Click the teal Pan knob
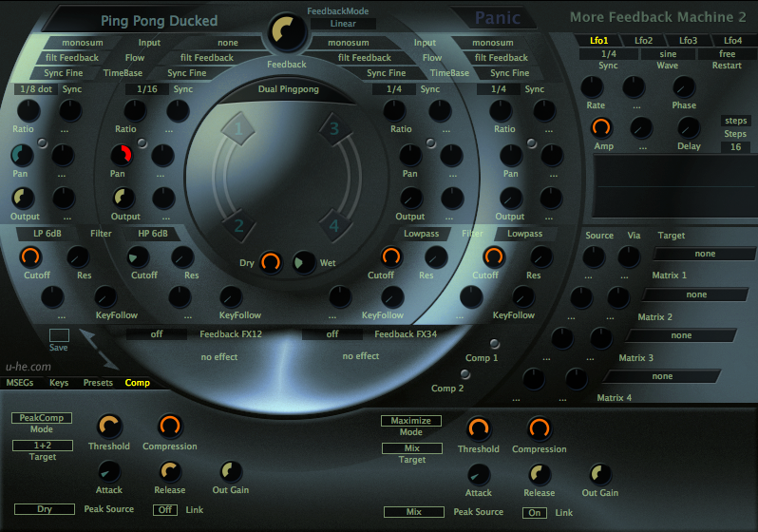Screen dimensions: 758x532 pos(22,155)
